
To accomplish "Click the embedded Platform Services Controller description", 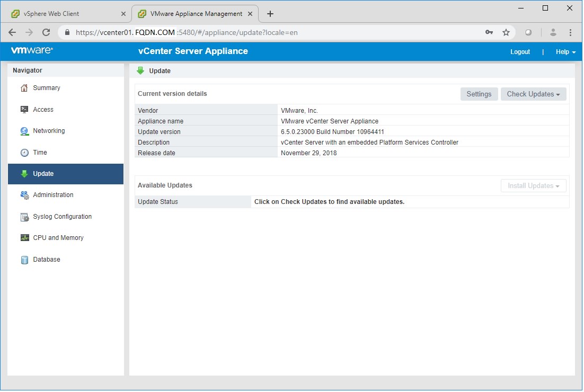I will tap(370, 142).
